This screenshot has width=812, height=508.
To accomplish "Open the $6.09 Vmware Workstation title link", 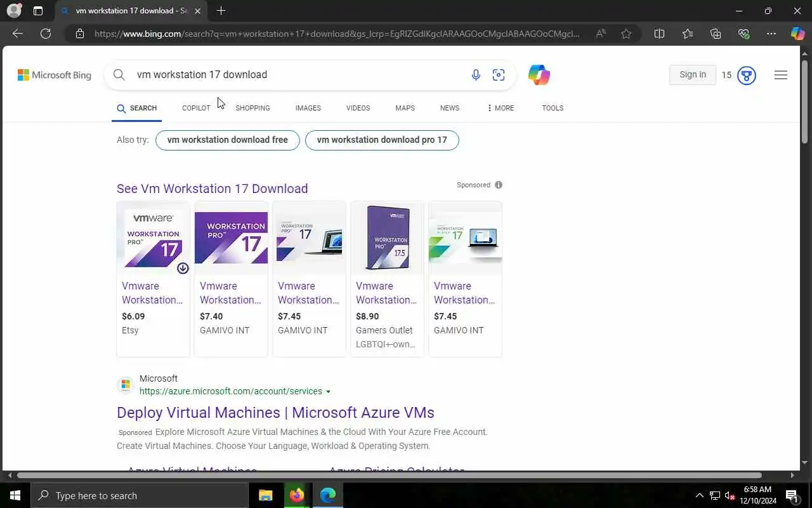I will 152,293.
